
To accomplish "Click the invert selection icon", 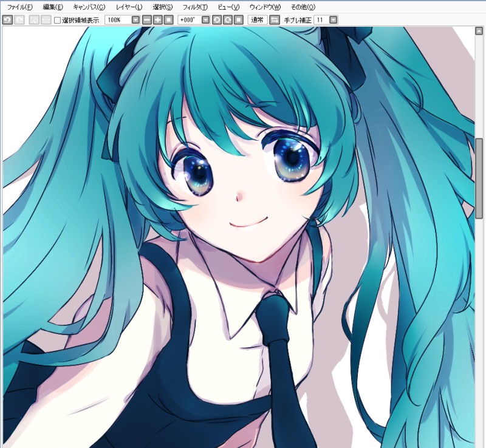I will (46, 20).
